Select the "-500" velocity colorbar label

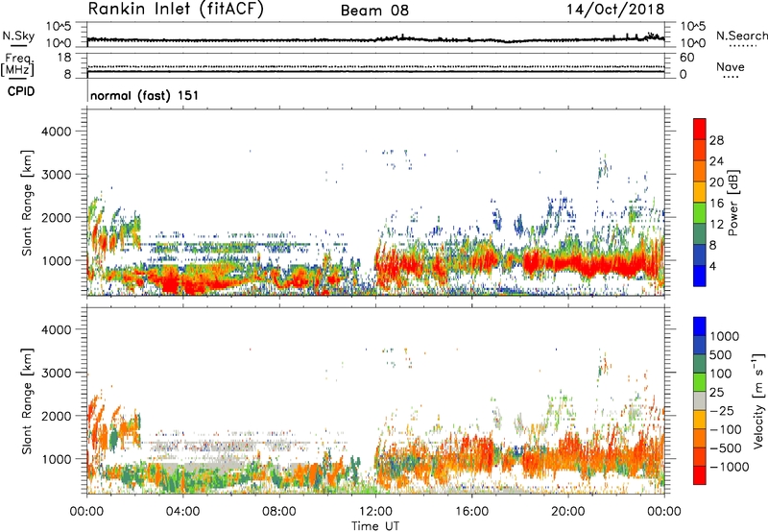[726, 448]
